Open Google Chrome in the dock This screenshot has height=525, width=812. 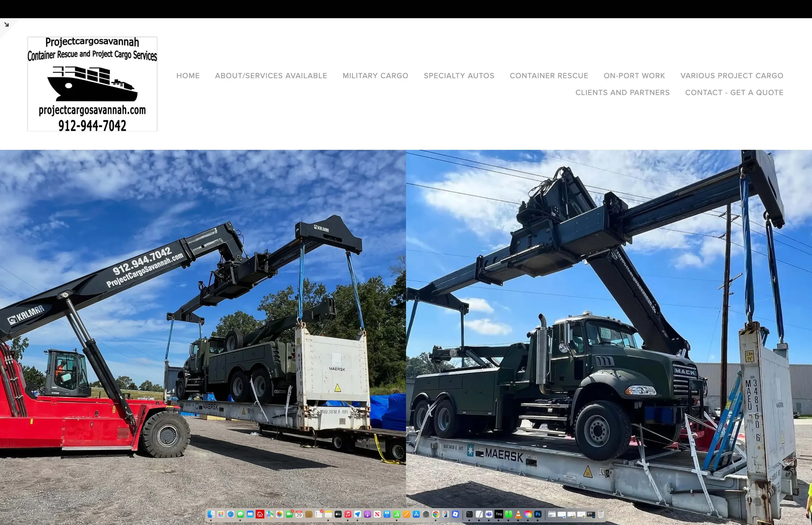(436, 514)
